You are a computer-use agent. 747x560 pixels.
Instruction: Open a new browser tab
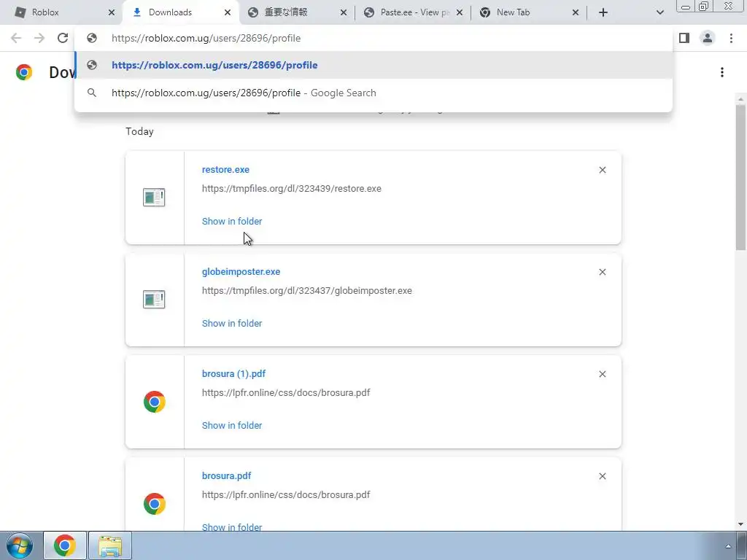[603, 12]
